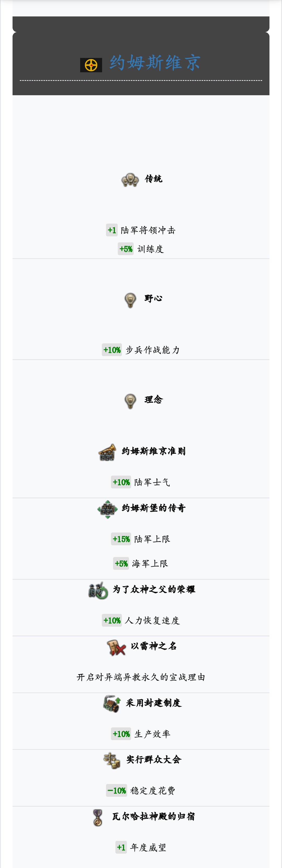Select the +5% 训练度 modifier badge
Image resolution: width=282 pixels, height=868 pixels.
[126, 249]
